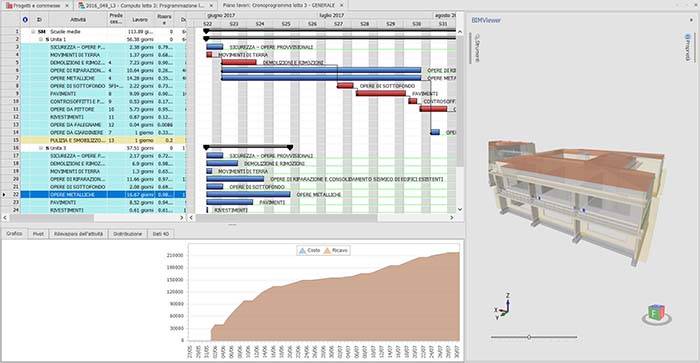Click the Progetti e commesse tab icon
The height and width of the screenshot is (363, 700).
(9, 5)
